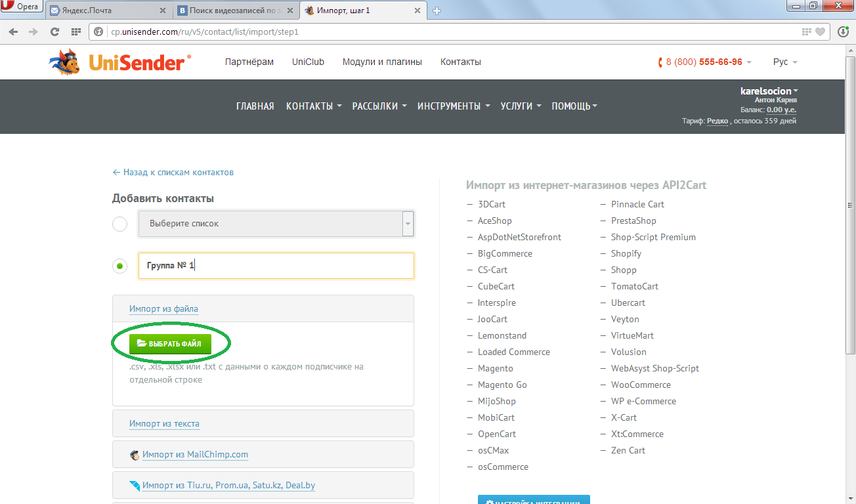Click the Tiu.ru import icon
The width and height of the screenshot is (856, 504).
tap(135, 486)
